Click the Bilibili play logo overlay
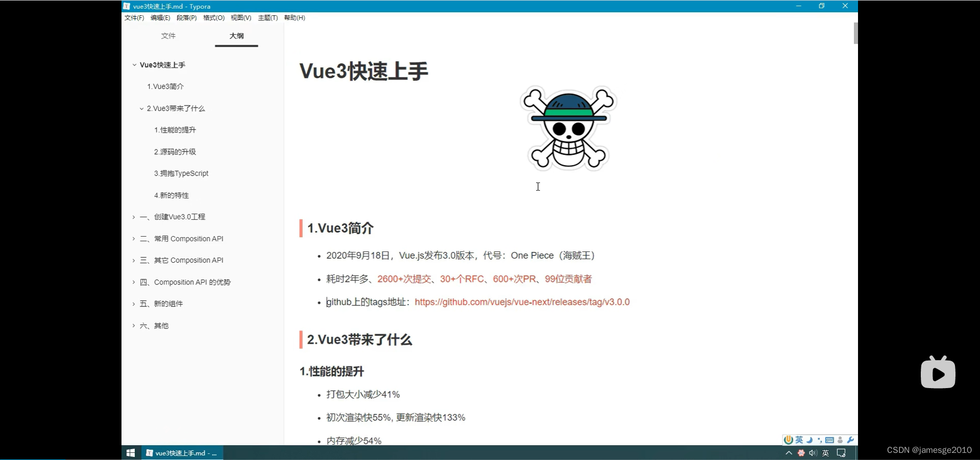The image size is (980, 460). [x=938, y=372]
